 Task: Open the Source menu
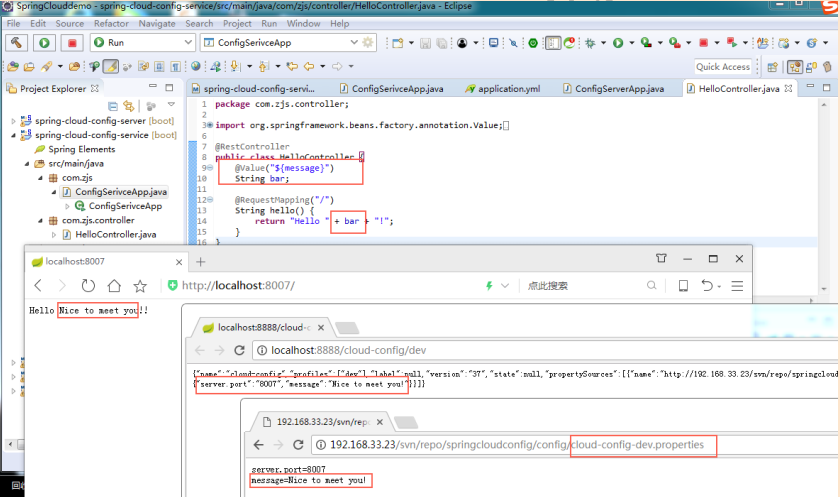(x=70, y=24)
